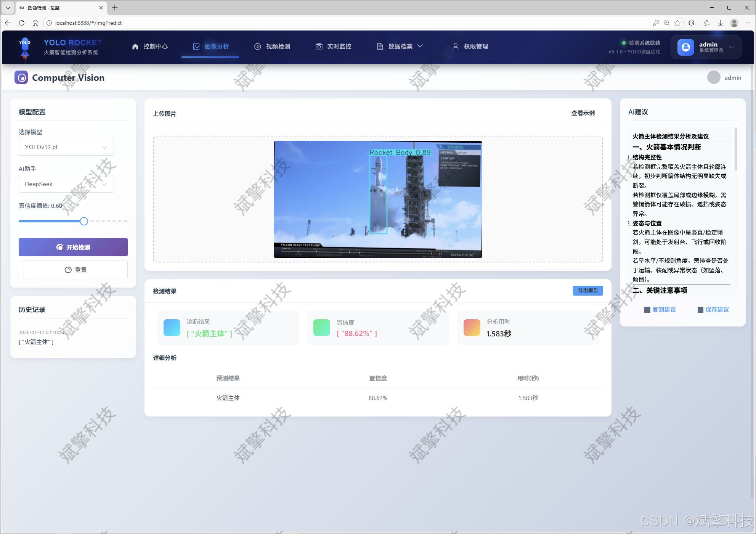756x534 pixels.
Task: Click browser refresh icon
Action: click(x=22, y=23)
